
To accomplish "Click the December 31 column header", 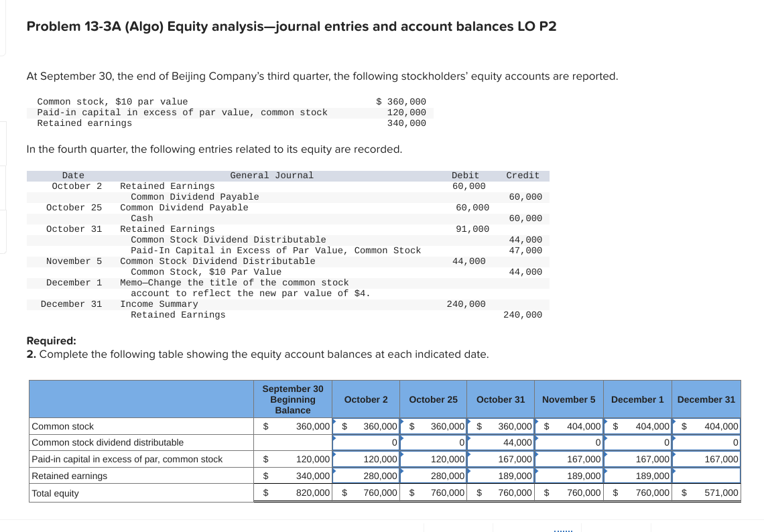I will click(x=706, y=399).
